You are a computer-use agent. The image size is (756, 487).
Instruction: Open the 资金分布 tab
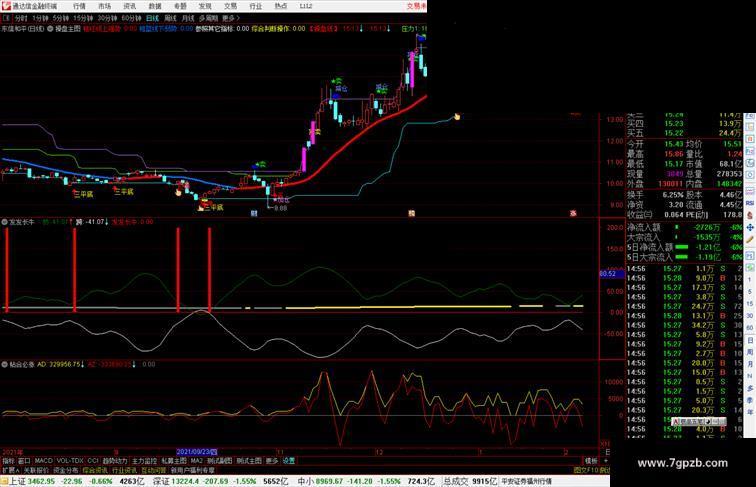pyautogui.click(x=66, y=470)
